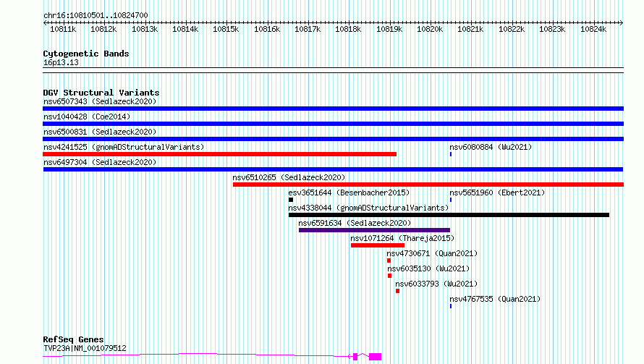This screenshot has width=644, height=364.
Task: Click the 10822k ruler tick label
Action: point(512,30)
